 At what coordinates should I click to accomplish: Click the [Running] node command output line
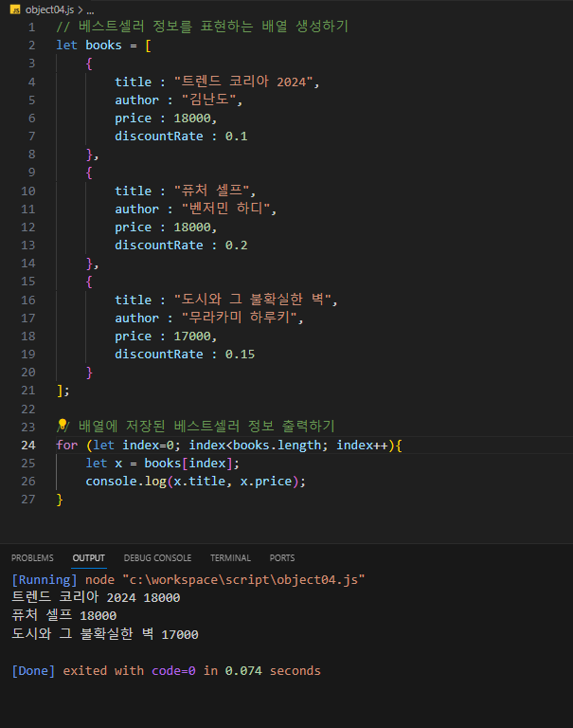(x=188, y=580)
